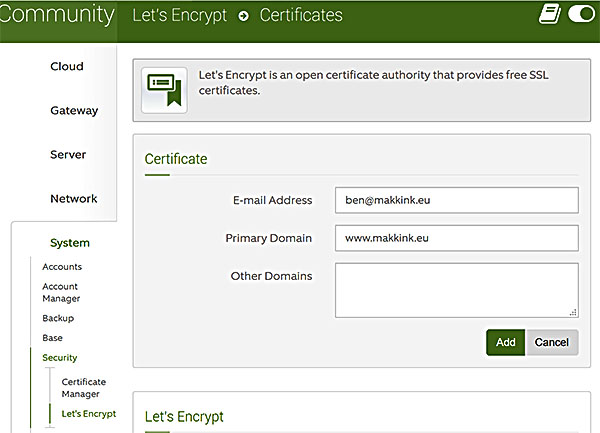
Task: Select Accounts in the System submenu
Action: coord(62,267)
